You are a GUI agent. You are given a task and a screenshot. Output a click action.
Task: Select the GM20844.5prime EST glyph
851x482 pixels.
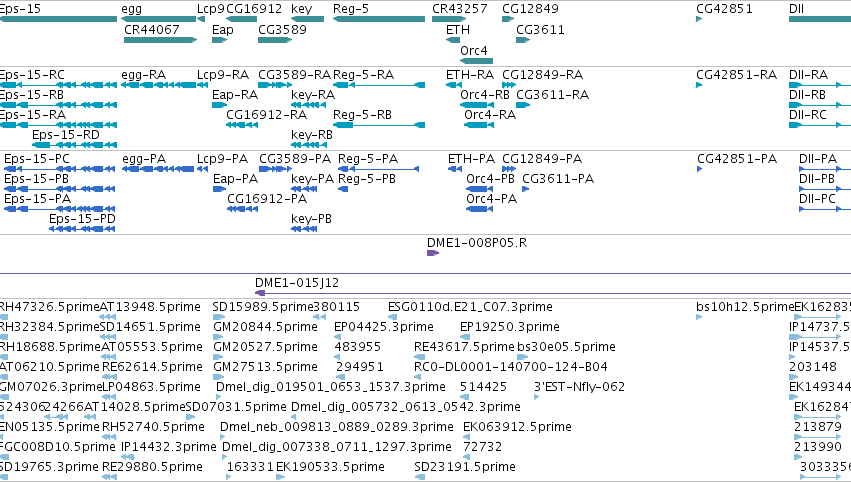217,337
